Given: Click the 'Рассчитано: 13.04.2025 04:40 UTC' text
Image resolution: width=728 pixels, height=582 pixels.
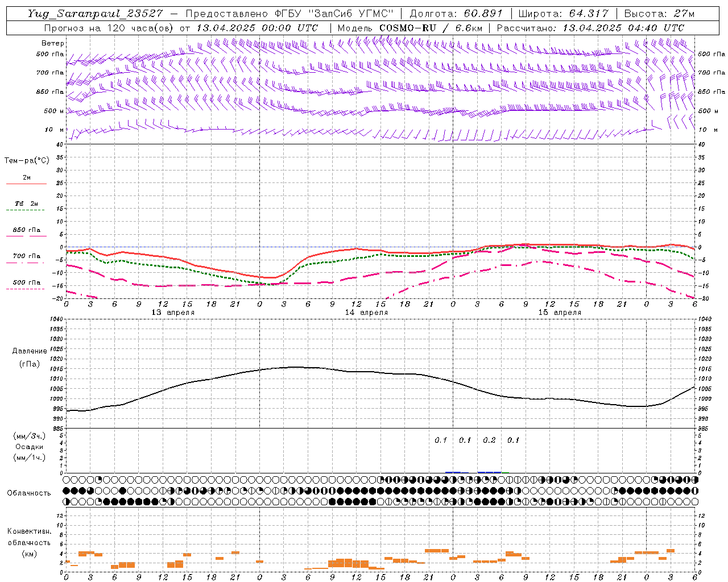Looking at the screenshot, I should 590,28.
